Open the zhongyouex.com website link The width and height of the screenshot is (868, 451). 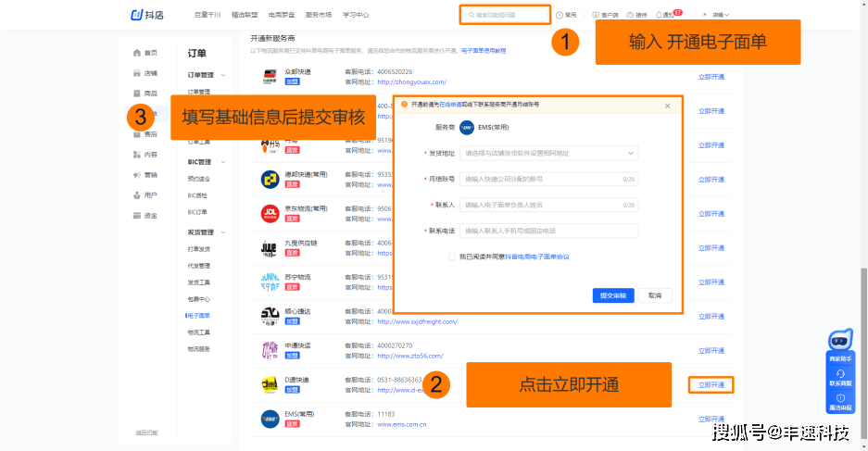click(x=412, y=81)
